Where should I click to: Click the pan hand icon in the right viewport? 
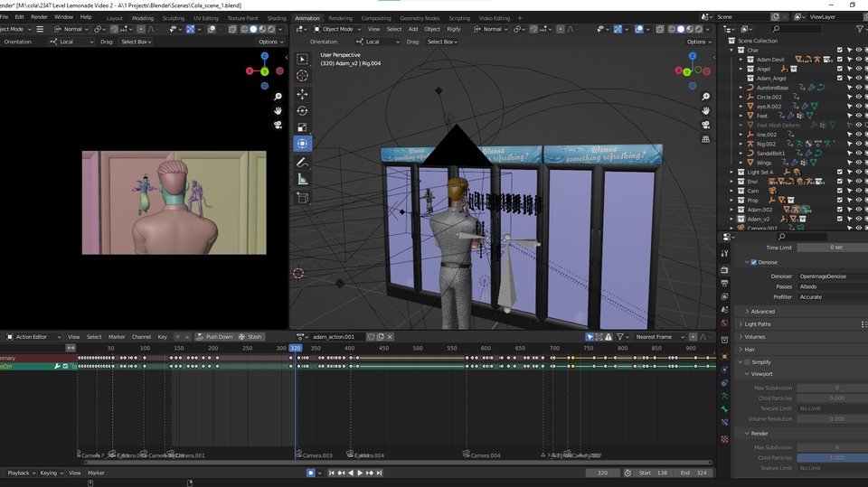(706, 110)
